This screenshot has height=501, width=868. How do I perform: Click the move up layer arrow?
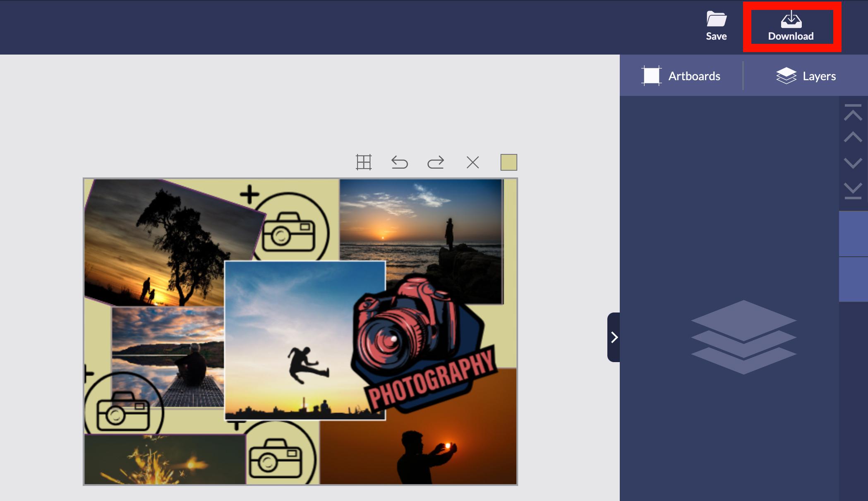pos(852,136)
